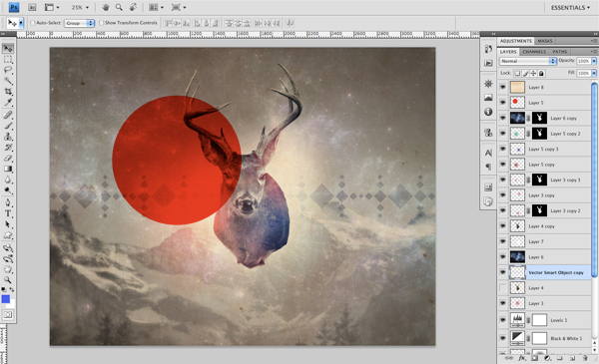Image resolution: width=599 pixels, height=364 pixels.
Task: Click Lock position button
Action: (x=533, y=73)
